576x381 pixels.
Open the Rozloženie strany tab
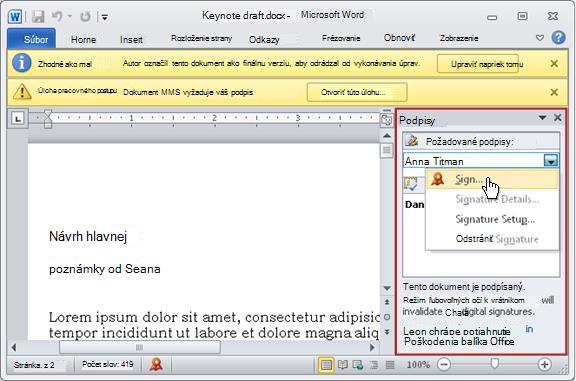(x=201, y=38)
